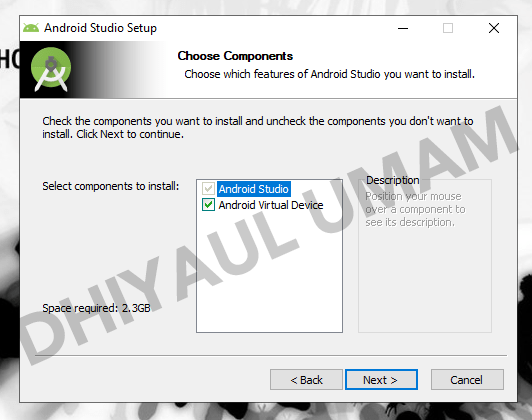
Task: Click the Description group box text
Action: click(x=415, y=209)
